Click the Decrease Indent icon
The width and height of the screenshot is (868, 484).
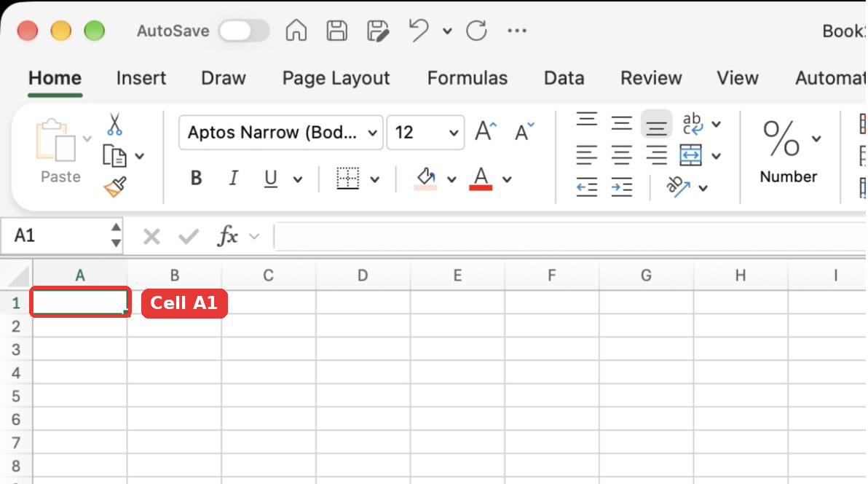pyautogui.click(x=587, y=187)
